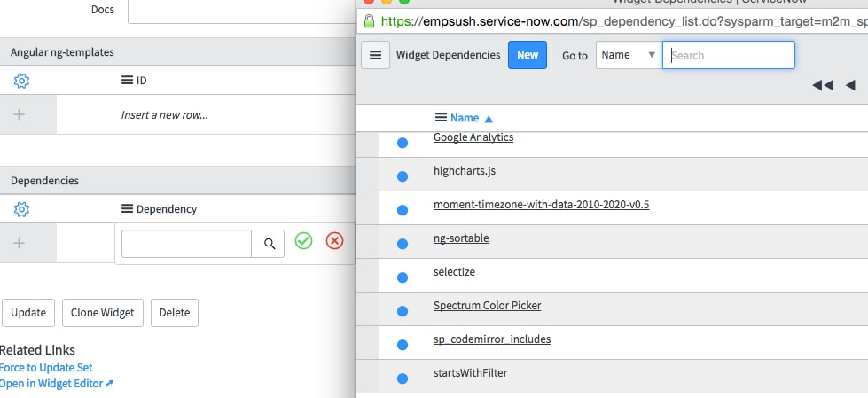Image resolution: width=868 pixels, height=398 pixels.
Task: Focus the Search field in Widget Dependencies
Action: tap(729, 55)
